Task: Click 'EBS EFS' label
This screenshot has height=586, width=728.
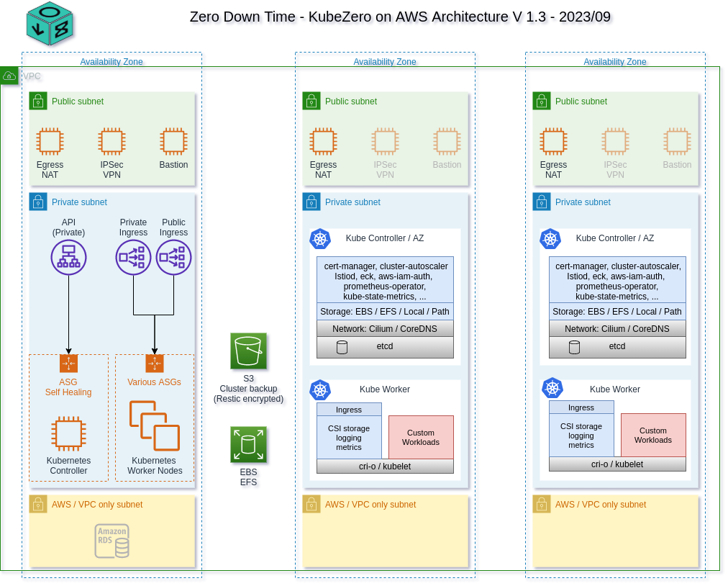Action: (248, 477)
